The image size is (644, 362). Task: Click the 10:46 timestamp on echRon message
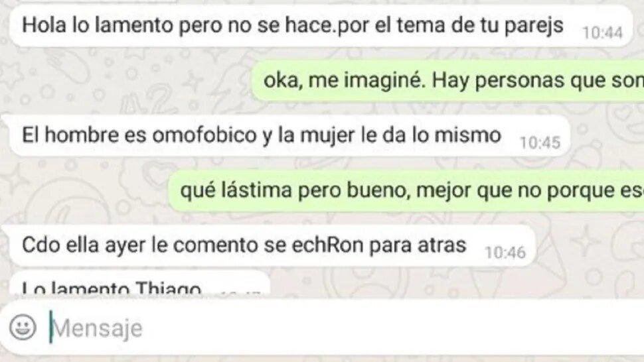[x=505, y=253]
